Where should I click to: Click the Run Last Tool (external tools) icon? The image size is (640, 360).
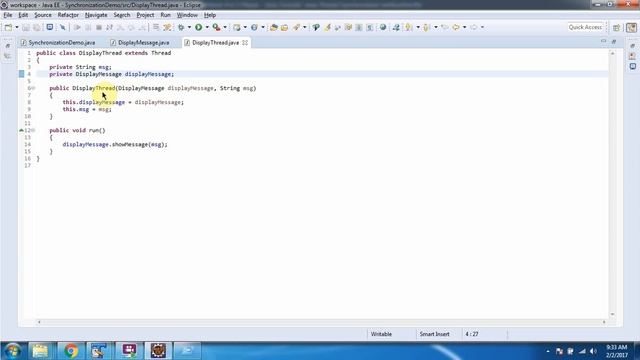click(x=216, y=27)
